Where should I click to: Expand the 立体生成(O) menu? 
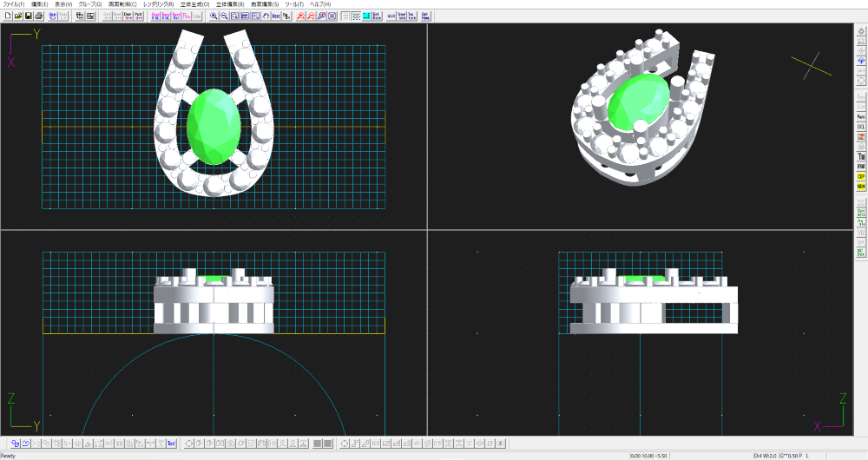click(x=194, y=4)
